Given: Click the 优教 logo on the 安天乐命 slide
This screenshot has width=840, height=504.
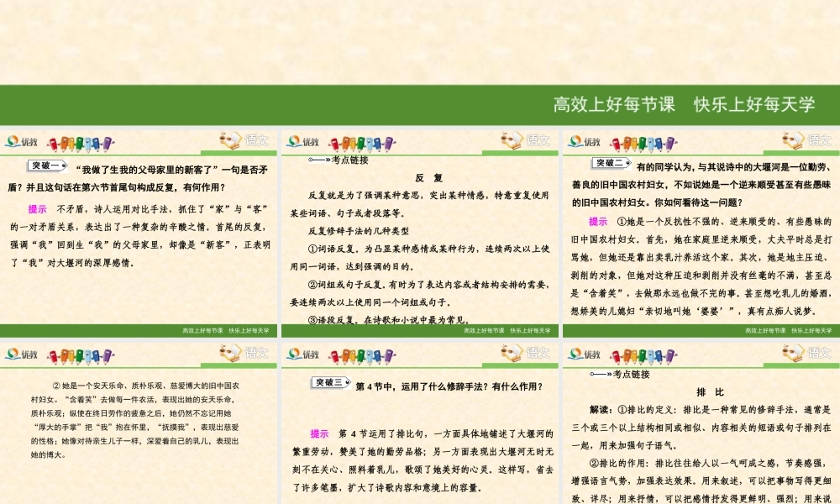Looking at the screenshot, I should click(x=22, y=354).
